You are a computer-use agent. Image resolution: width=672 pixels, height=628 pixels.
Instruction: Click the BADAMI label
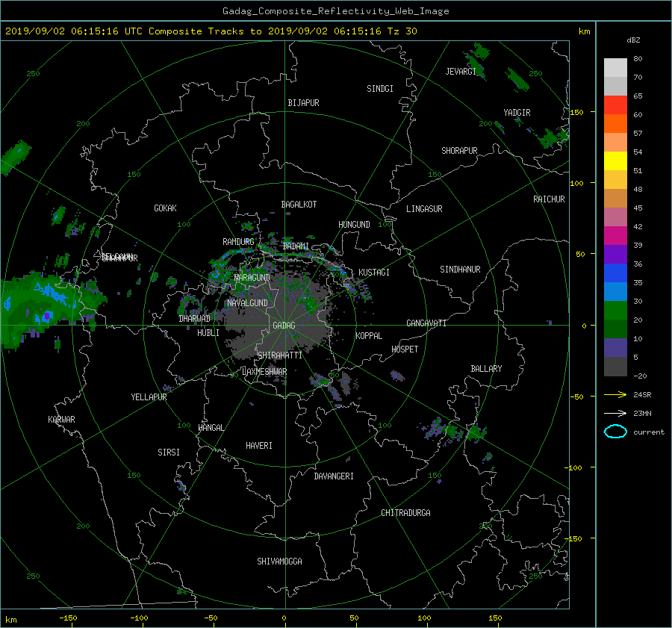pos(296,246)
